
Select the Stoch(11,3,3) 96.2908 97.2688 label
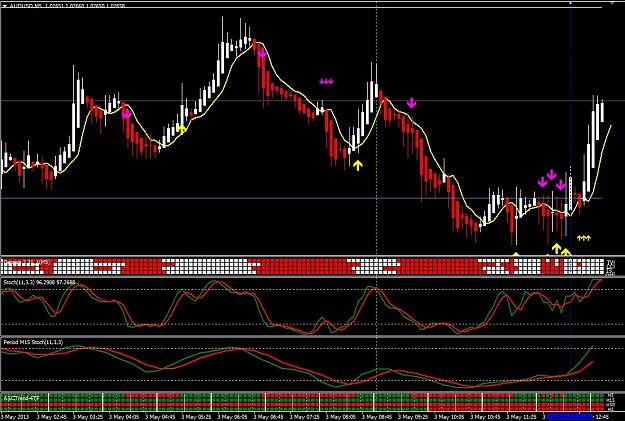tap(39, 282)
